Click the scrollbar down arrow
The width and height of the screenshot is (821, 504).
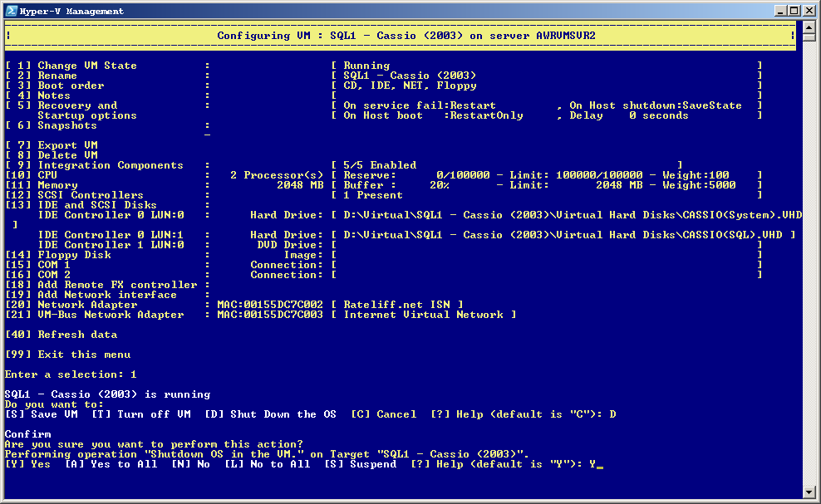(809, 492)
